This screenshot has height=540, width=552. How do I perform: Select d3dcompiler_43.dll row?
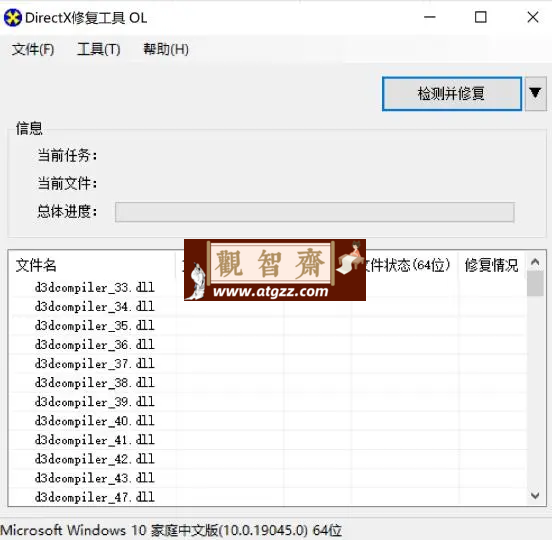click(x=268, y=478)
